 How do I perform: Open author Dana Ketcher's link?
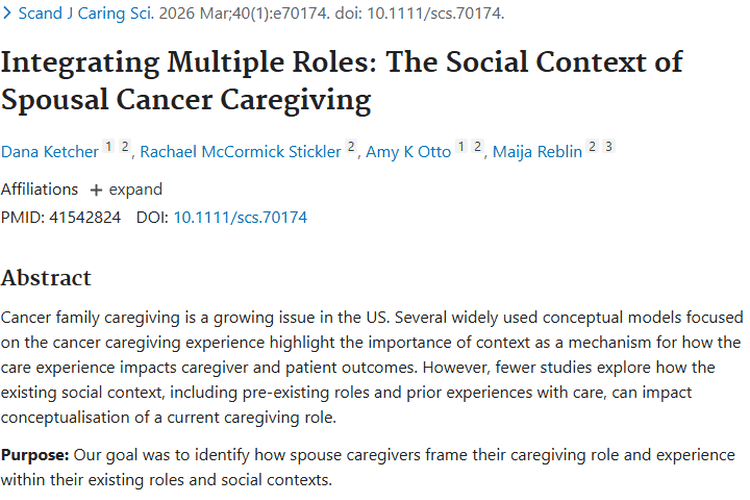click(50, 151)
